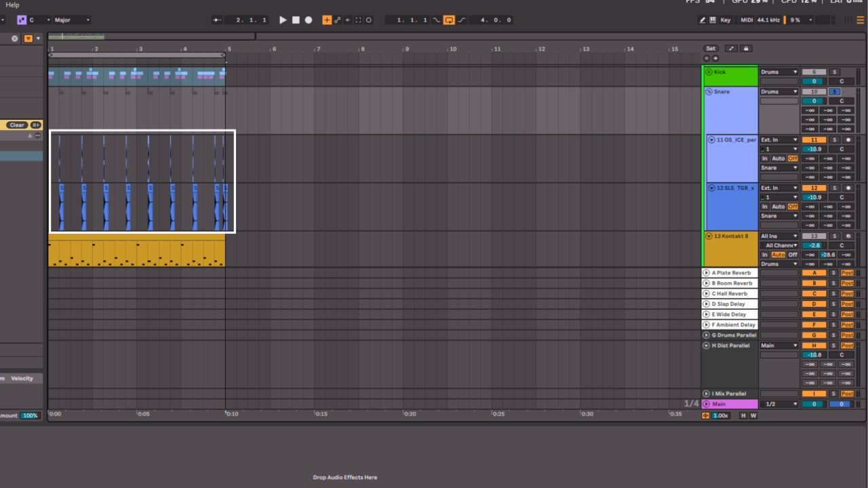Toggle Automation Arm icon
The image size is (868, 488).
click(338, 20)
